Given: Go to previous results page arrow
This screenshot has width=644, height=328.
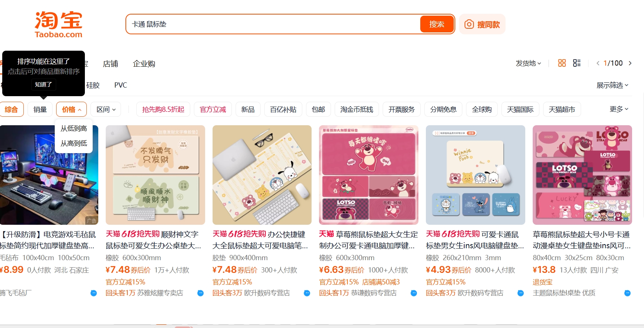Looking at the screenshot, I should pyautogui.click(x=598, y=63).
